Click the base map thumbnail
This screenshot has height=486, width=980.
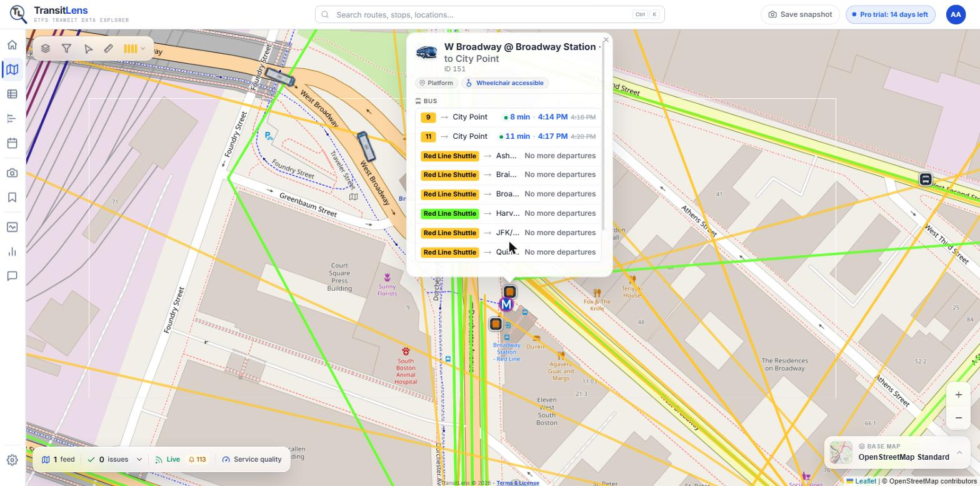[x=841, y=452]
